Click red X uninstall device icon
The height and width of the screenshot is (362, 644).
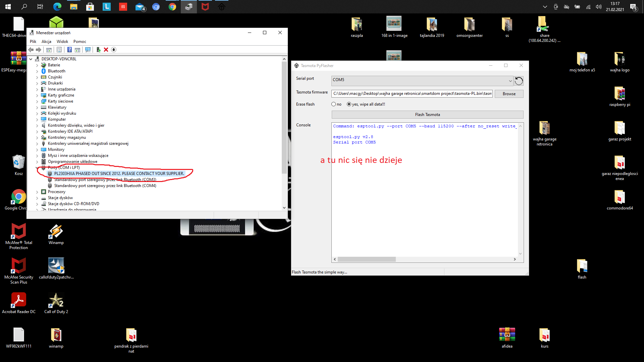click(106, 50)
